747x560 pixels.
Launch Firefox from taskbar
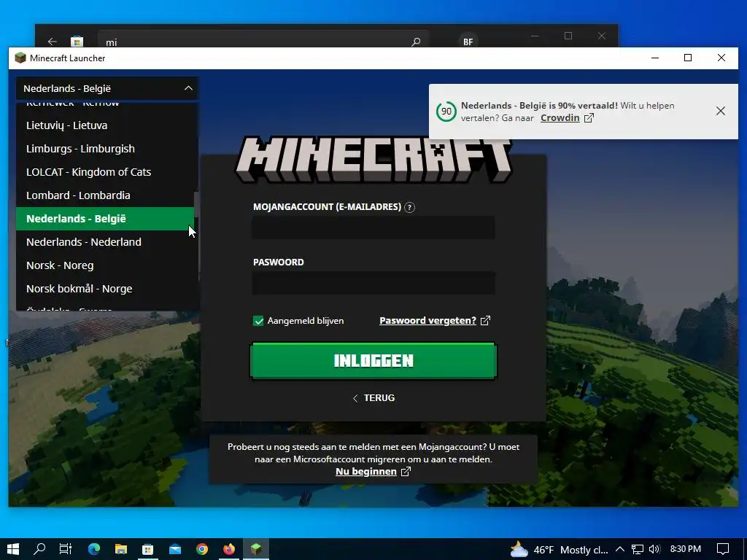pyautogui.click(x=229, y=549)
